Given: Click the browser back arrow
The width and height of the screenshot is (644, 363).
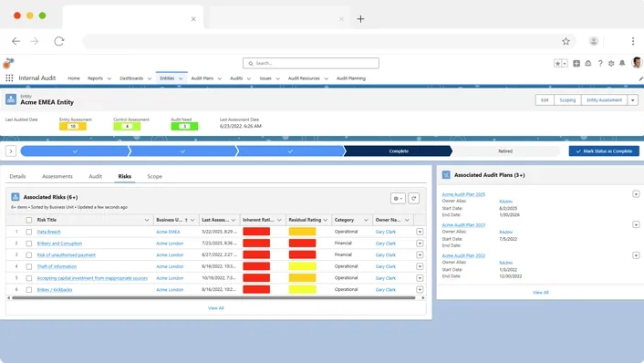Looking at the screenshot, I should [16, 41].
